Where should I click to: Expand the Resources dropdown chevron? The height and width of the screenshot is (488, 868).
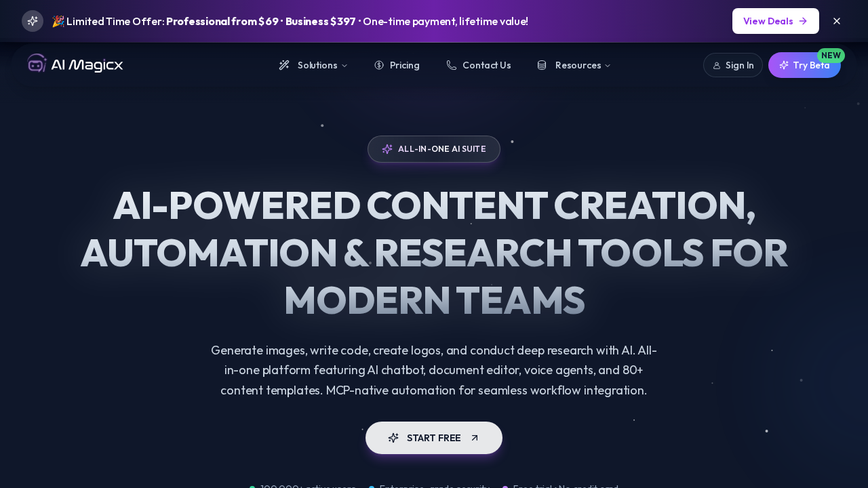(x=608, y=66)
